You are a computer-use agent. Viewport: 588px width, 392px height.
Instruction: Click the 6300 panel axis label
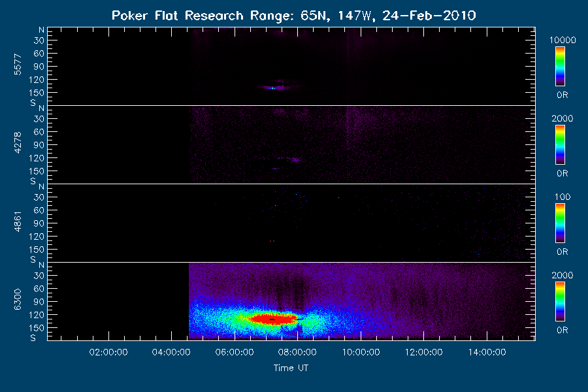(x=18, y=299)
